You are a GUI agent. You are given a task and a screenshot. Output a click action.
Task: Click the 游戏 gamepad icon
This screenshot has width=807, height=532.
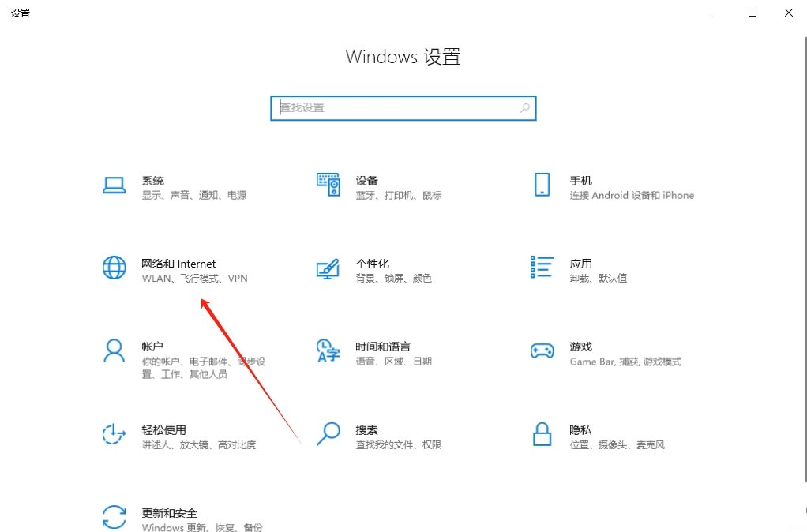pos(542,351)
